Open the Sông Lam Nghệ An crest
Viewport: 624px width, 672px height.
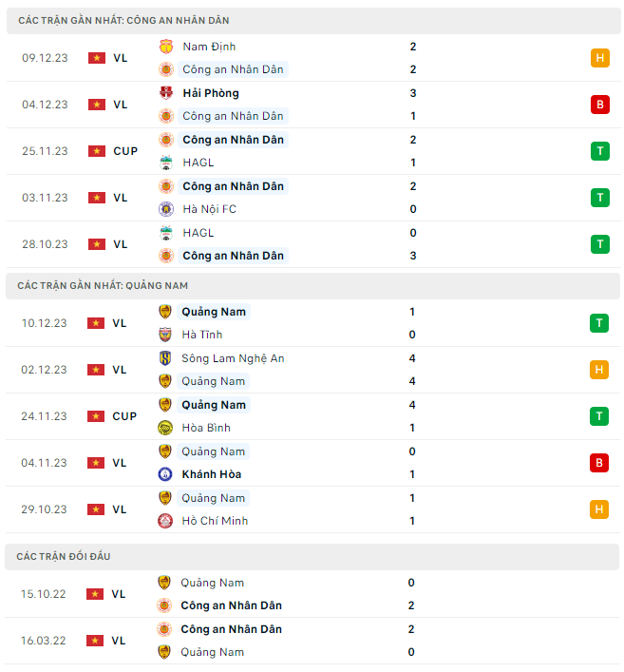click(x=165, y=358)
